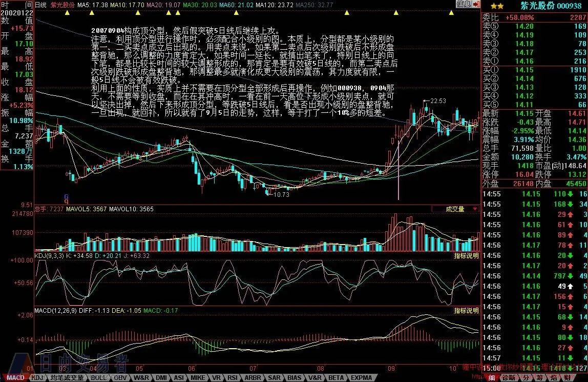Open 指标说明 link in the KDJ panel
The image size is (588, 382).
tap(466, 256)
